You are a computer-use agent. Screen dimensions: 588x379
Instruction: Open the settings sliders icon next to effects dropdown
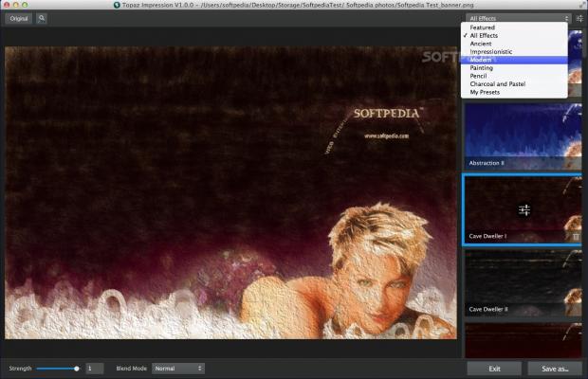579,18
